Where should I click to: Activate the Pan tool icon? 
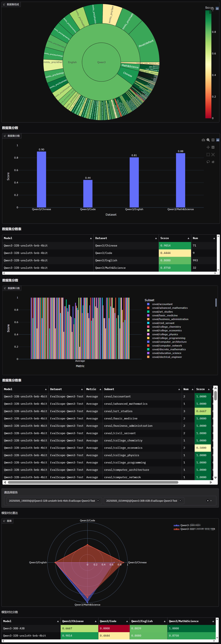(208, 147)
